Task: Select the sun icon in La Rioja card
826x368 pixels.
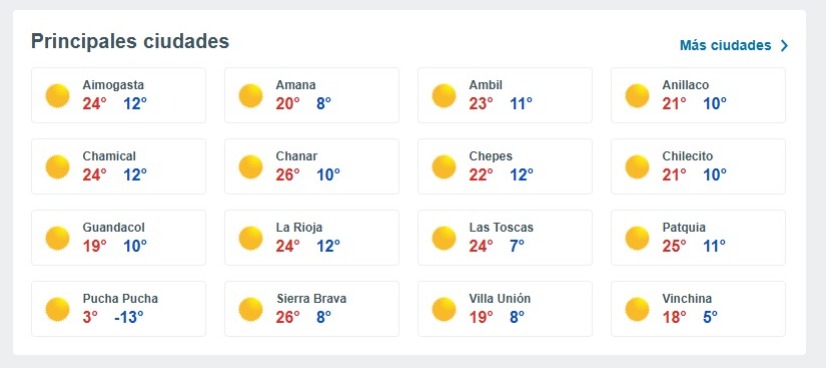Action: coord(251,238)
